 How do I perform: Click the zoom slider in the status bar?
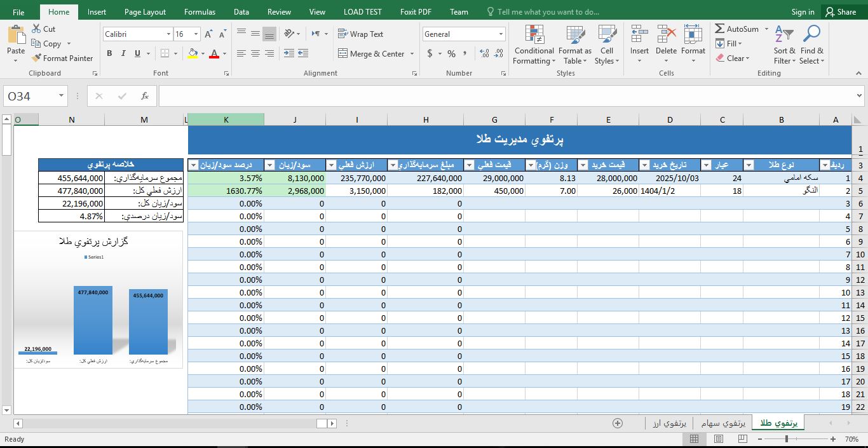pyautogui.click(x=787, y=439)
